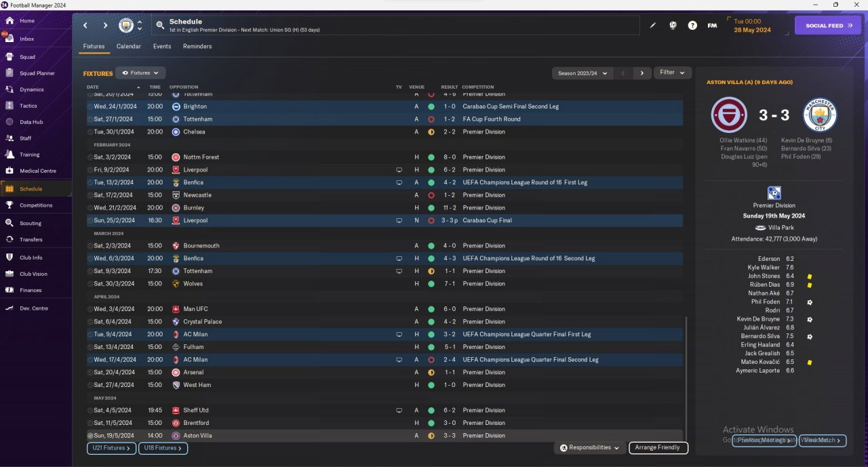The image size is (868, 467).
Task: Click the Schedule search field
Action: (x=395, y=26)
